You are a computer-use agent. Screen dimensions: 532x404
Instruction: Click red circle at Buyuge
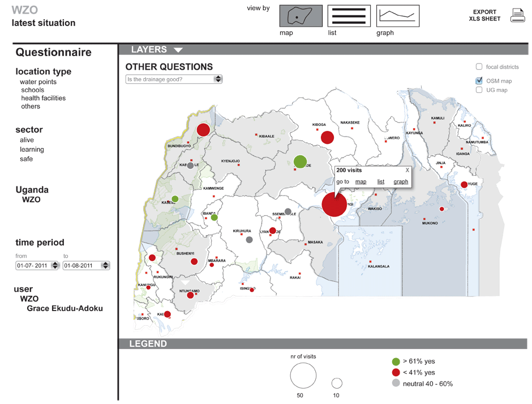(x=464, y=185)
